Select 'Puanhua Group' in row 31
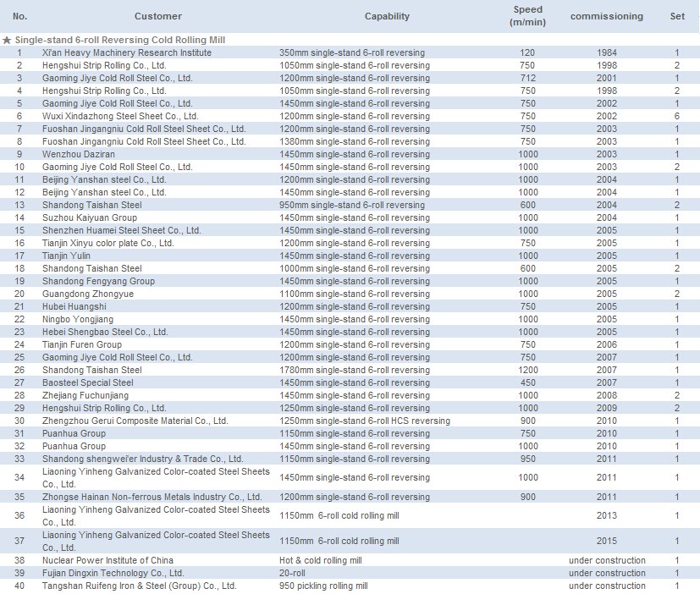 (74, 433)
